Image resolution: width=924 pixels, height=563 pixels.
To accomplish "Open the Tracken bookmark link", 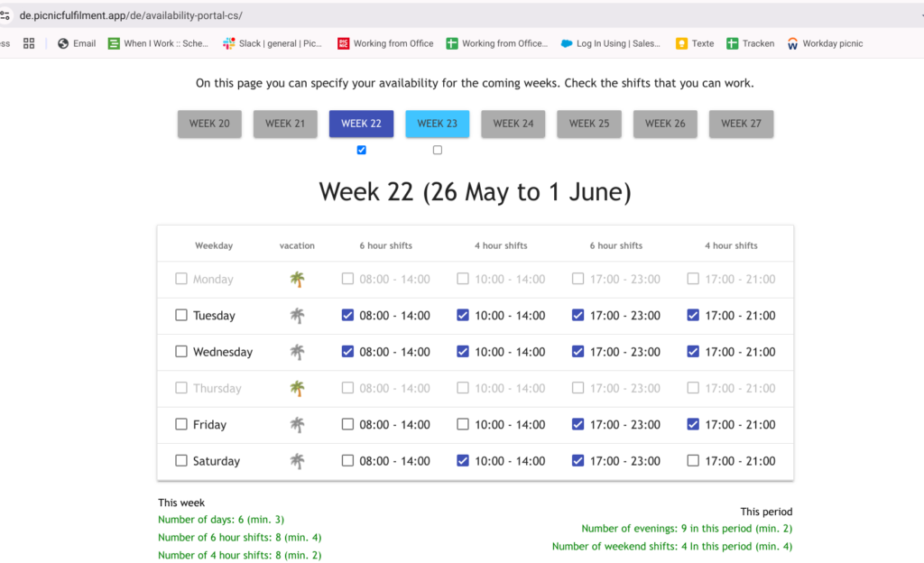I will pyautogui.click(x=751, y=43).
